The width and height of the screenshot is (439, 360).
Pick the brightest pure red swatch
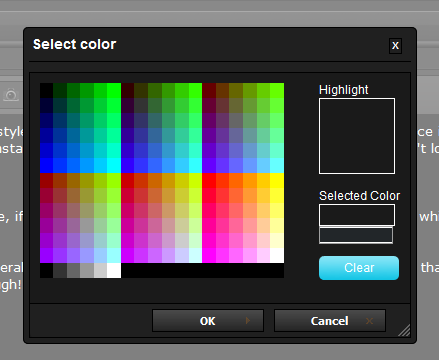(x=209, y=180)
